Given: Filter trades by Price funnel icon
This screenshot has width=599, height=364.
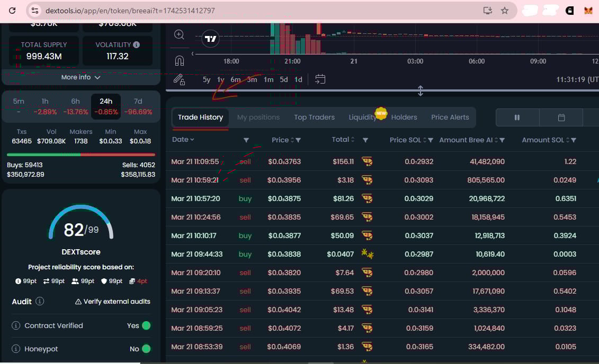Looking at the screenshot, I should 298,140.
